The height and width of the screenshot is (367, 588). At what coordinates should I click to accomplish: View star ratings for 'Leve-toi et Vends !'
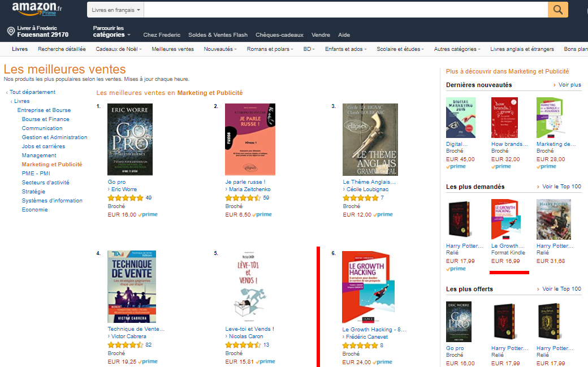point(243,345)
